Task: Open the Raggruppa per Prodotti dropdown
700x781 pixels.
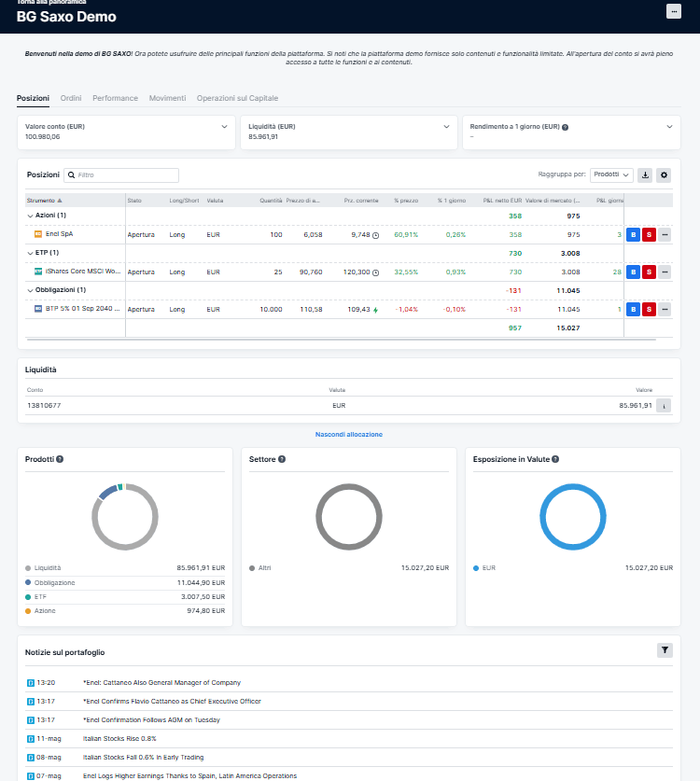Action: coord(611,174)
